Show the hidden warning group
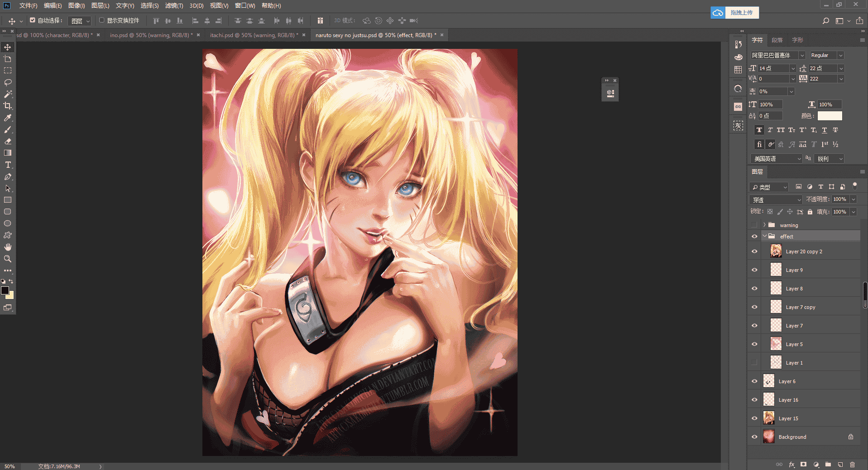The width and height of the screenshot is (868, 470). (x=754, y=225)
